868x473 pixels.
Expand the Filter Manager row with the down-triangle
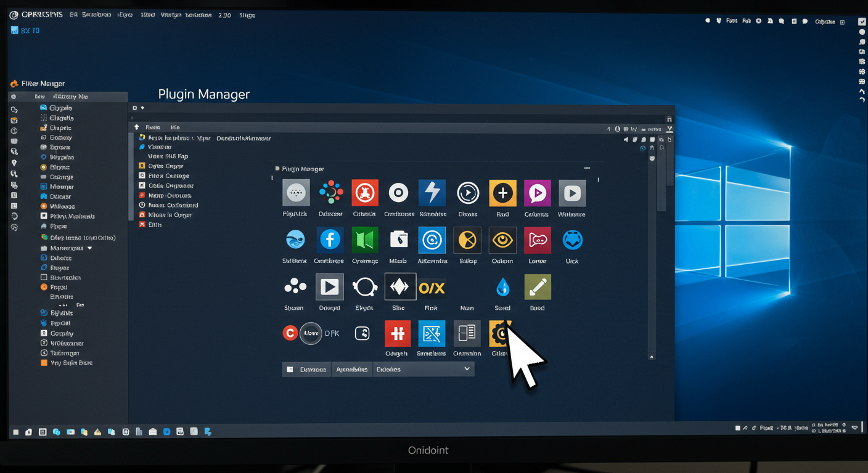(x=89, y=248)
